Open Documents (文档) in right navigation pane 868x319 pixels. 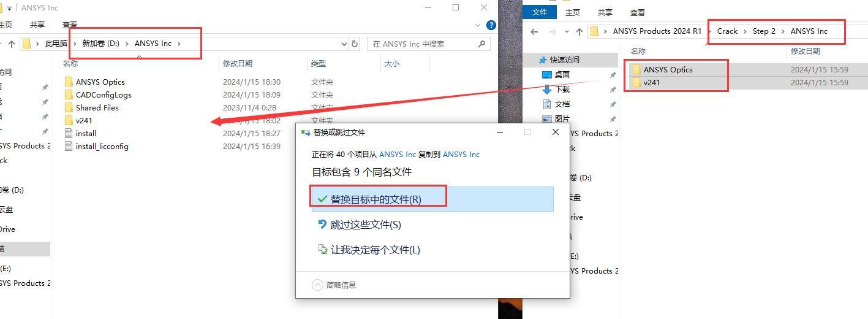point(562,104)
